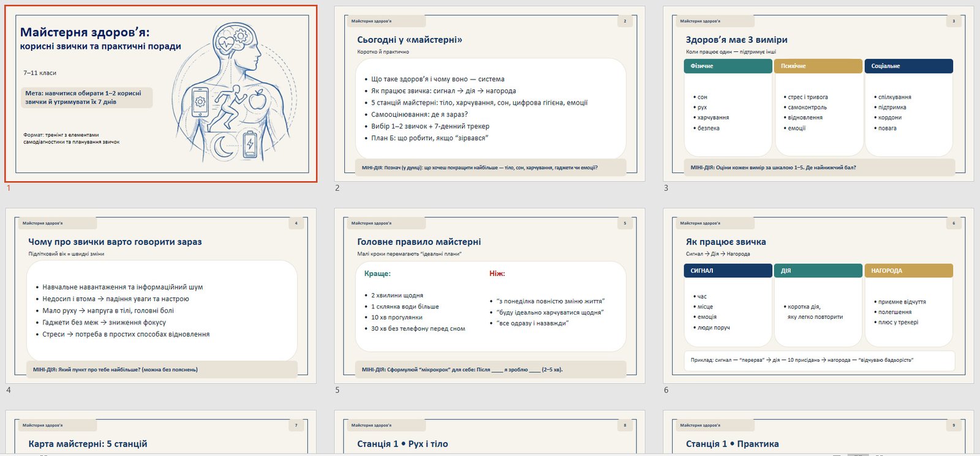
Task: Click the apple icon in slide 1 illustration
Action: point(258,99)
